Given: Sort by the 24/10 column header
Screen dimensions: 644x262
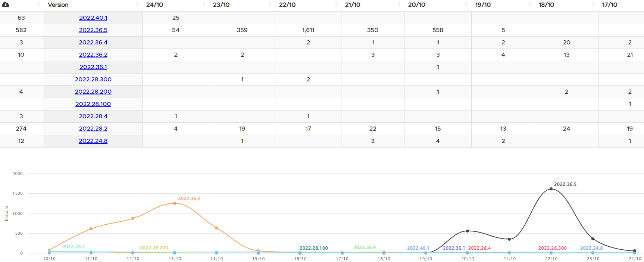Looking at the screenshot, I should (154, 5).
